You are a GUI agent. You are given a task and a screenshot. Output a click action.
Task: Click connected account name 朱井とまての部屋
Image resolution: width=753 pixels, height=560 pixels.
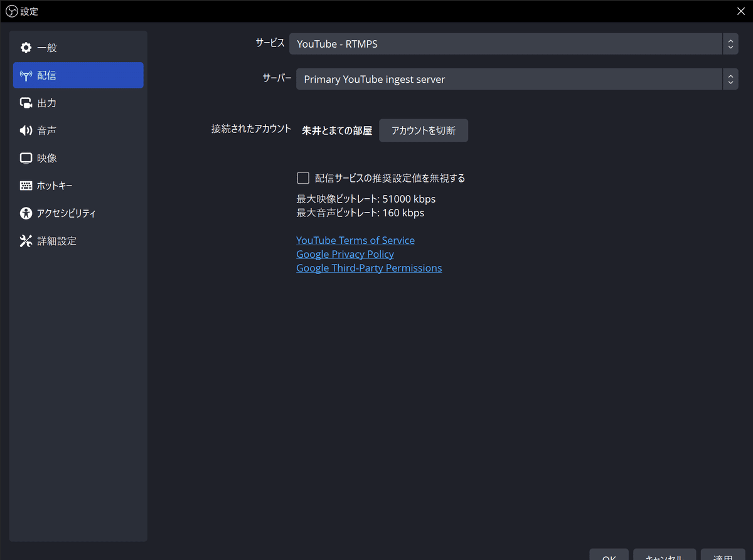337,130
